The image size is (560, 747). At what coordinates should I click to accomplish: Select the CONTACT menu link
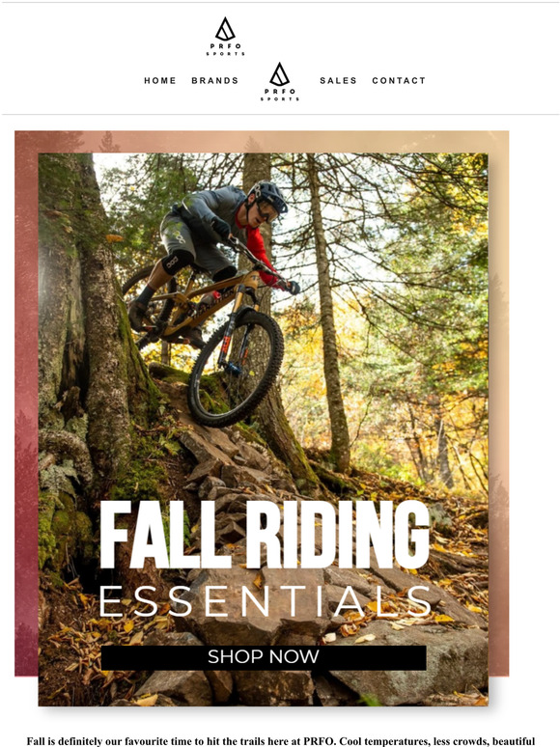point(399,80)
